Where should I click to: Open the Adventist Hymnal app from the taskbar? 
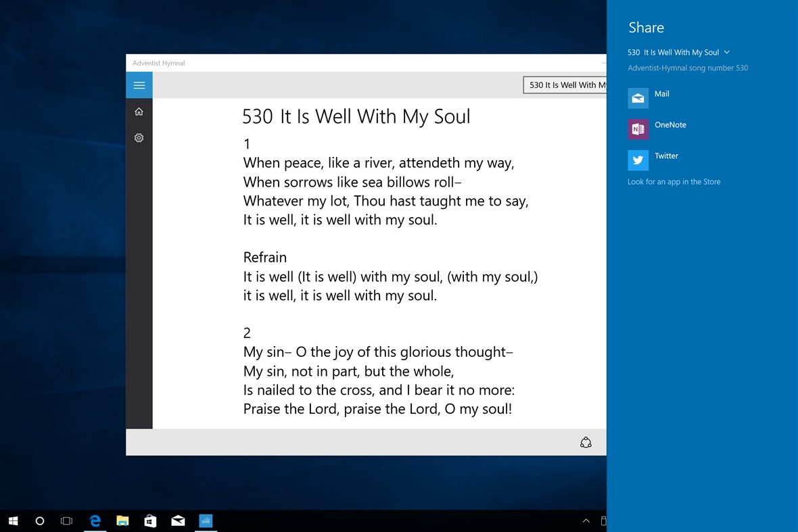point(206,521)
